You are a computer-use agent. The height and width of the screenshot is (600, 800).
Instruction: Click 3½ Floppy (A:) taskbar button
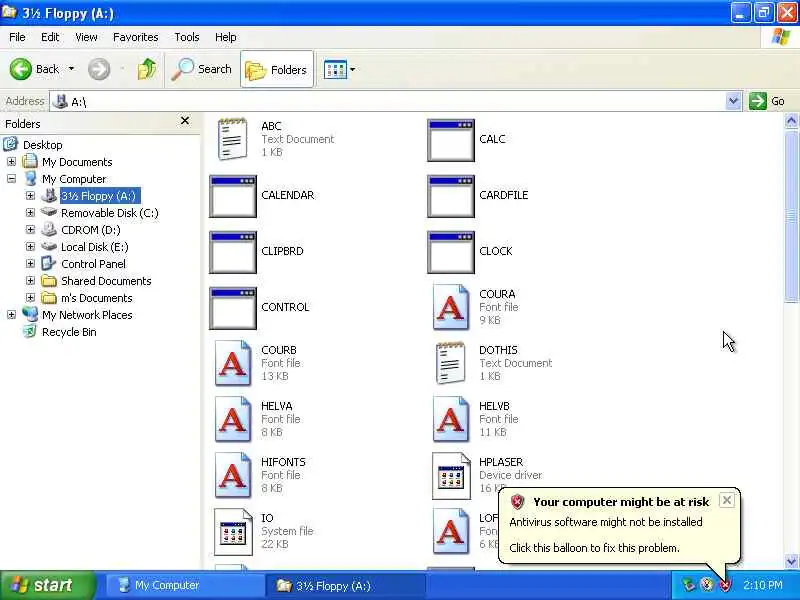tap(345, 585)
